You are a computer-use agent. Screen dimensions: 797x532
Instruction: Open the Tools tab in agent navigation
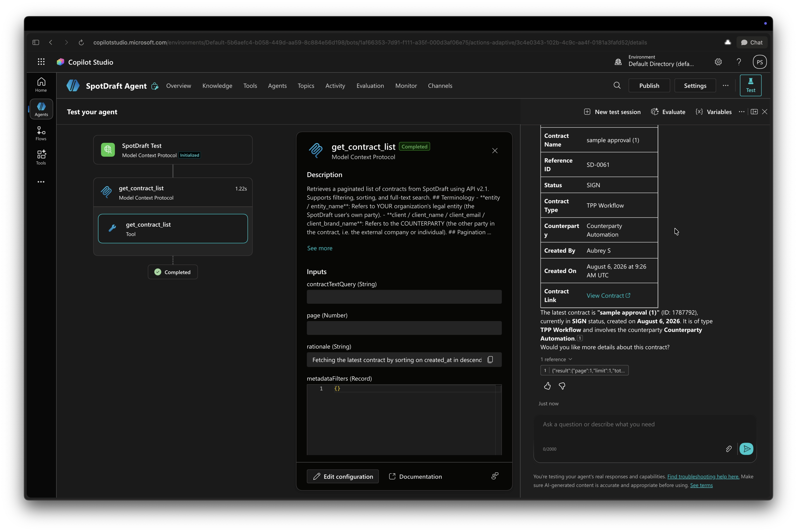tap(250, 86)
